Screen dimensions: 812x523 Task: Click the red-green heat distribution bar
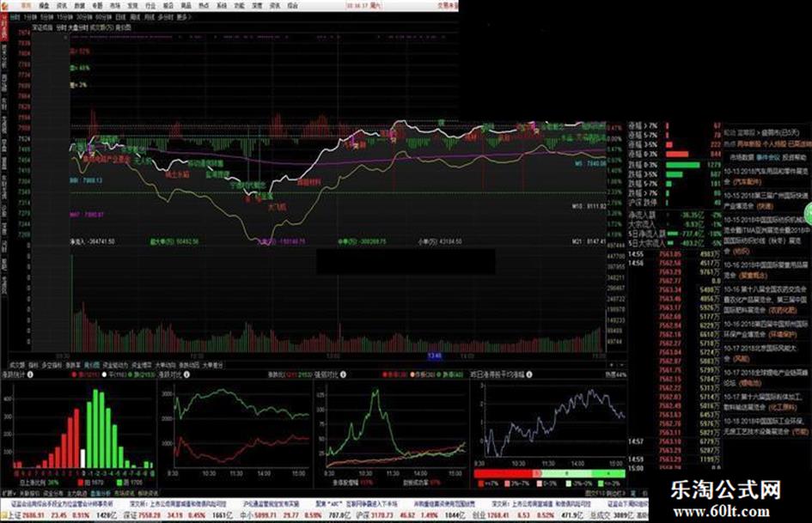point(549,473)
